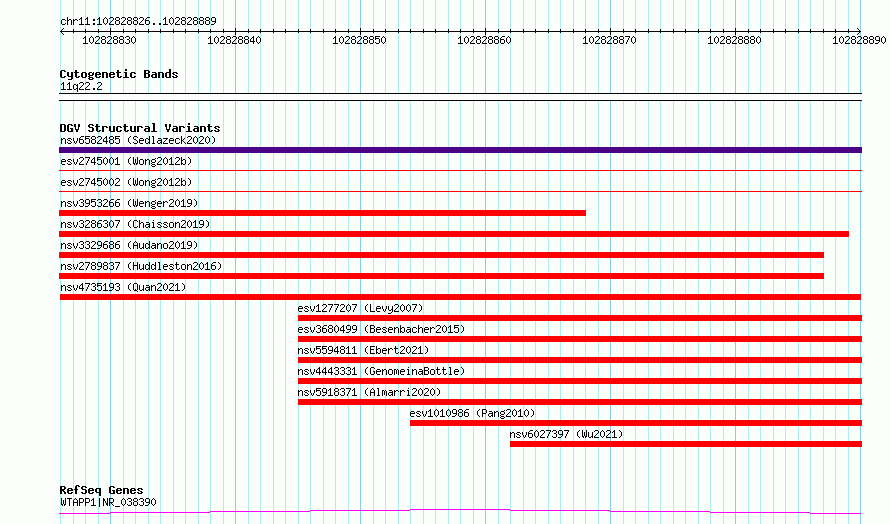Click the nsv4443331 (GenomeinaBottle) label

(381, 371)
